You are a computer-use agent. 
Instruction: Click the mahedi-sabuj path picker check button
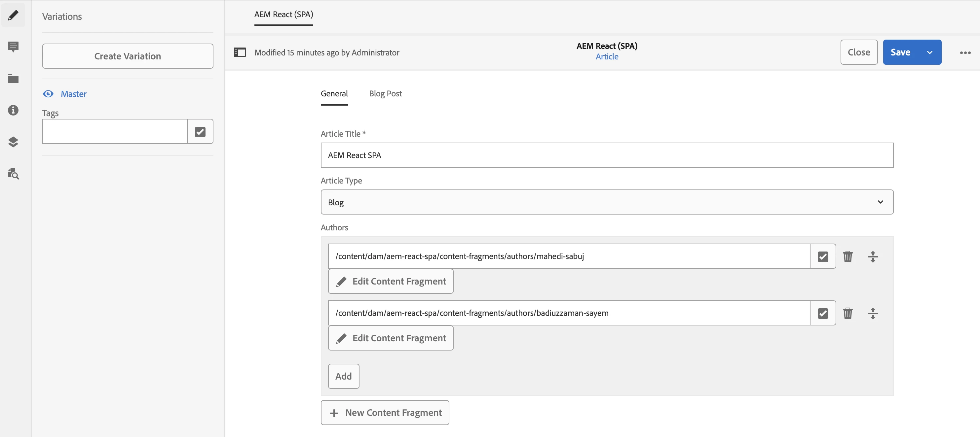tap(822, 256)
